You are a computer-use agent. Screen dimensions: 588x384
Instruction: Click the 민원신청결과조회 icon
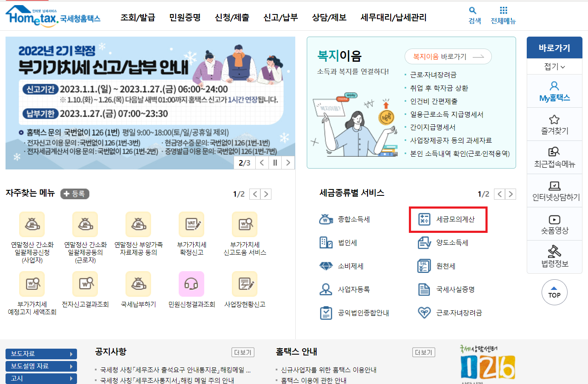click(191, 284)
